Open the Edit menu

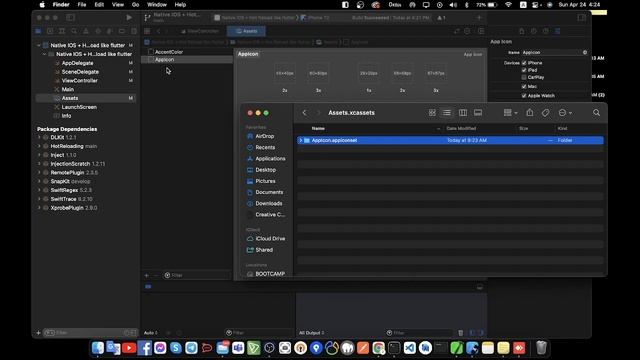click(99, 5)
